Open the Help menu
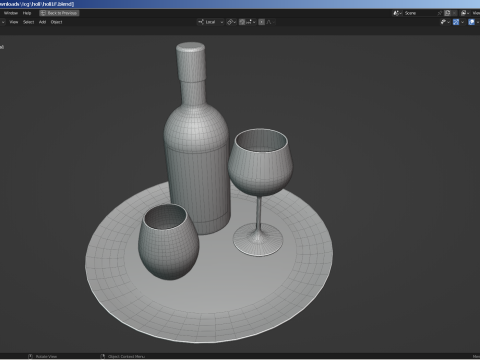 click(27, 13)
